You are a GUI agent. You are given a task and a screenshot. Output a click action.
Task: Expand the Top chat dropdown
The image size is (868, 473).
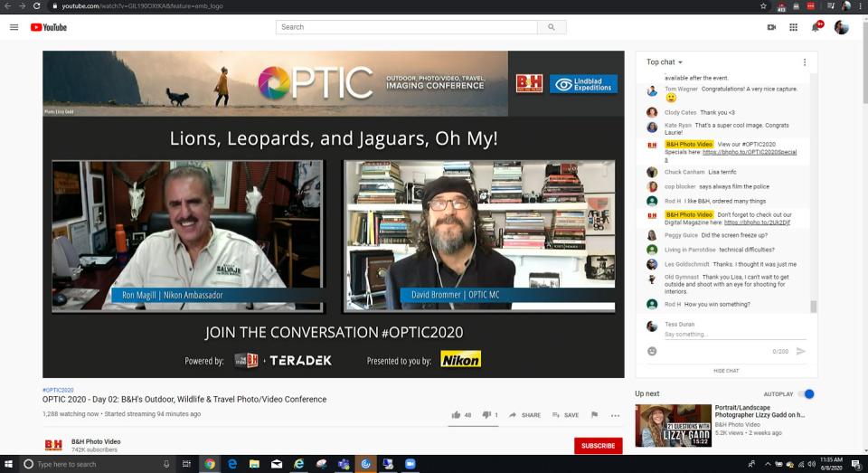665,62
